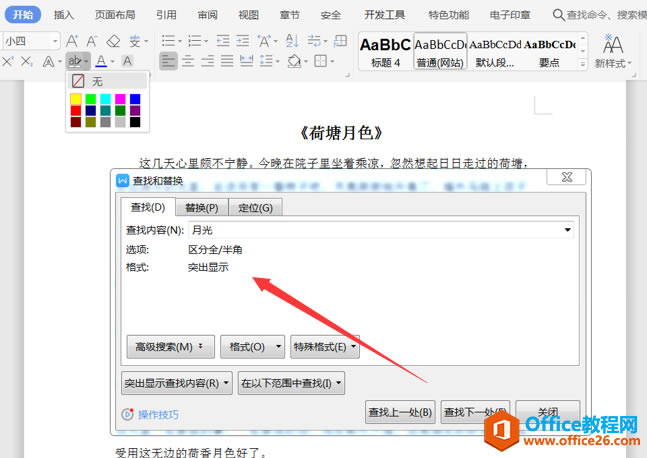Pick the yellow highlight color swatch
Viewport: 647px width, 458px height.
pos(76,99)
